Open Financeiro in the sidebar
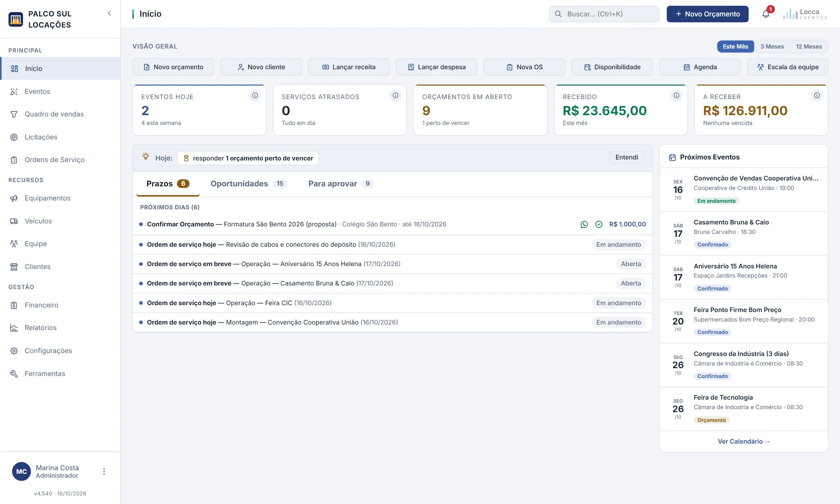The width and height of the screenshot is (840, 504). [x=60, y=305]
